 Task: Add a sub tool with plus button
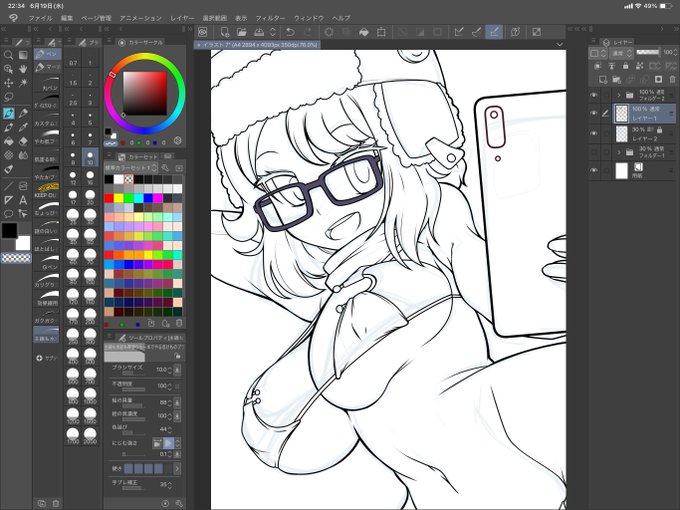39,358
